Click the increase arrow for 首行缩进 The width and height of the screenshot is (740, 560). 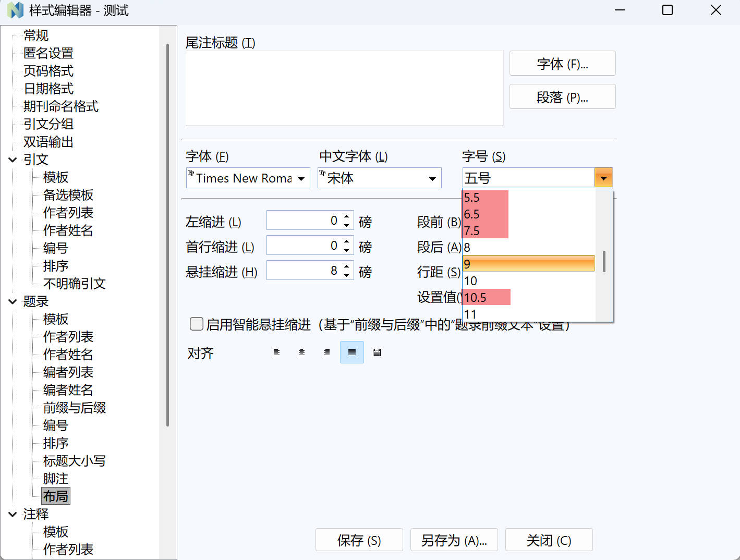347,241
